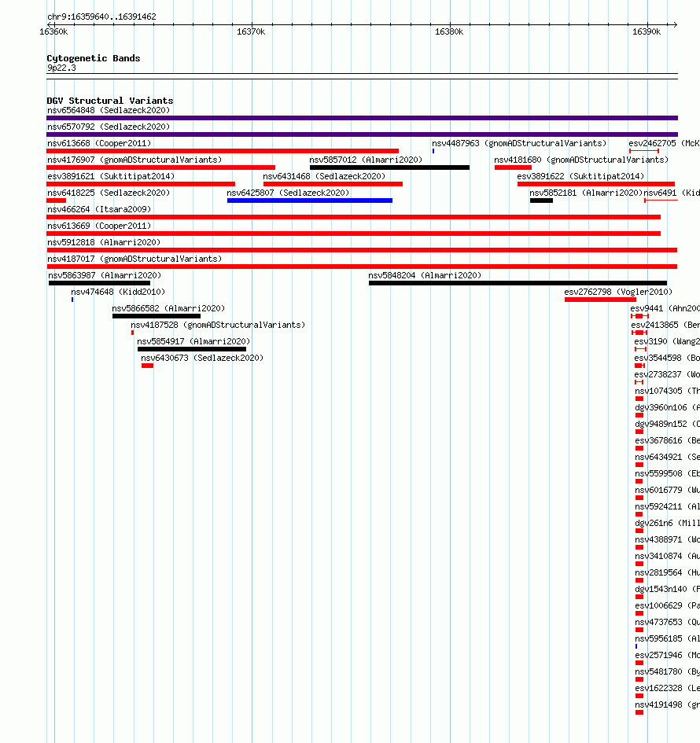700x743 pixels.
Task: Open the esv2738237 variant label
Action: click(667, 375)
